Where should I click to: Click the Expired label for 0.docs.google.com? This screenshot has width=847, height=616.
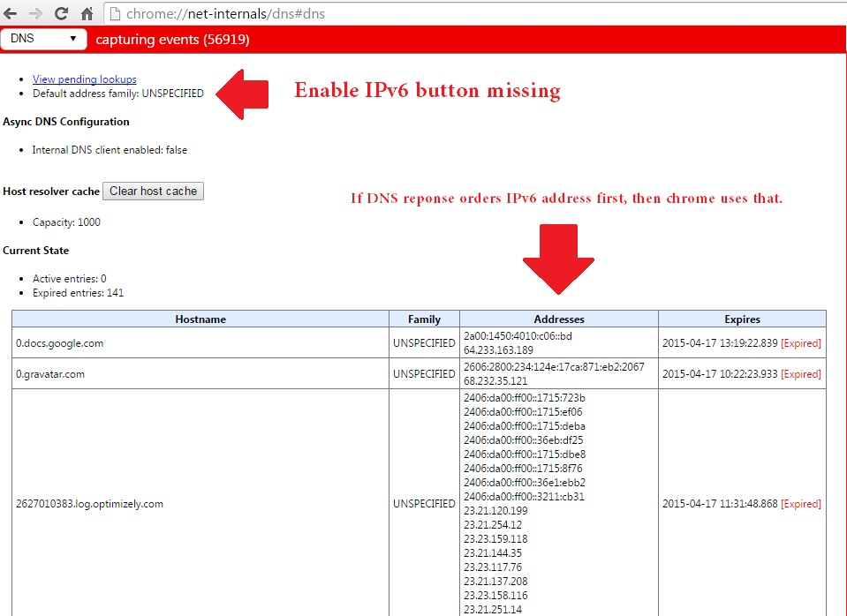click(x=800, y=343)
